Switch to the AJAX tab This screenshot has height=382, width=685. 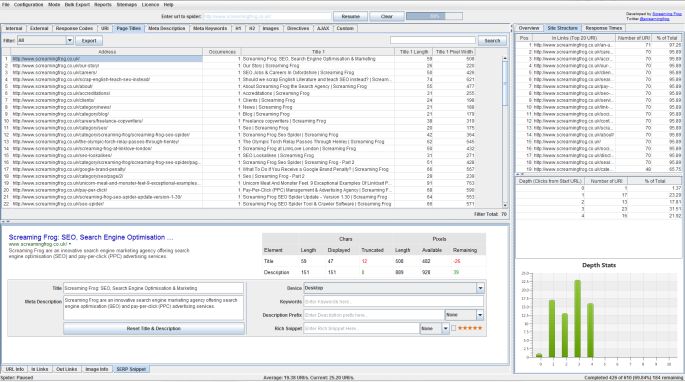coord(323,28)
